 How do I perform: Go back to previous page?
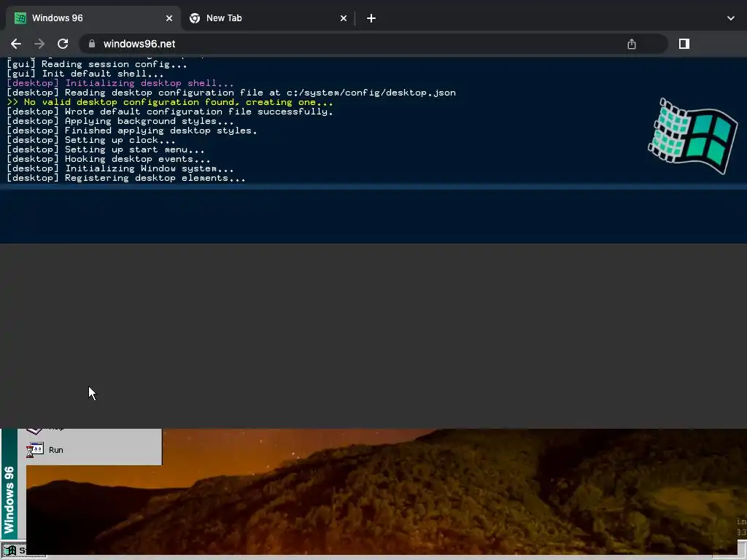tap(16, 44)
